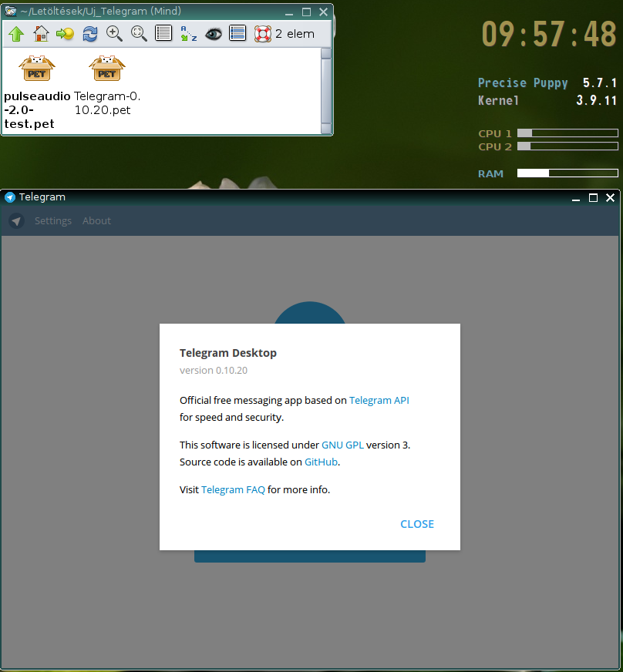Minimize the Uj_Telegram file manager window

289,12
